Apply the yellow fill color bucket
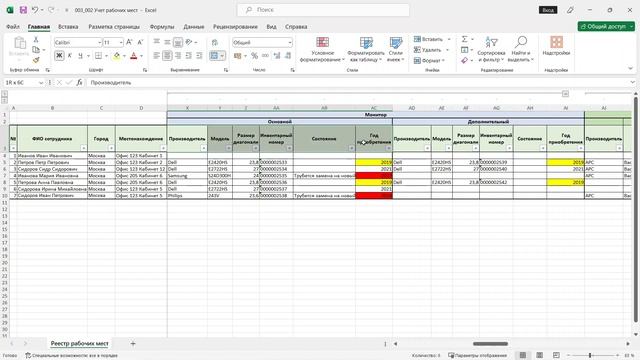This screenshot has height=360, width=640. click(117, 56)
